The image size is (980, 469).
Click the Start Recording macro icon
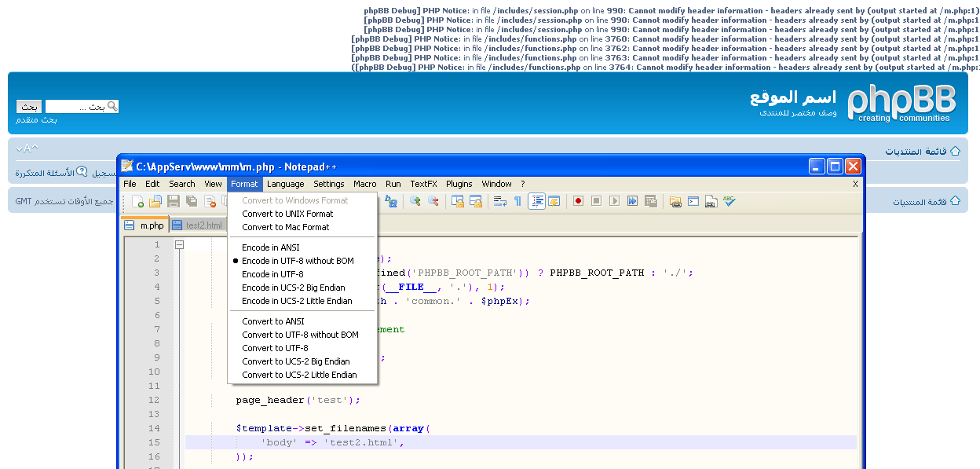[x=579, y=202]
